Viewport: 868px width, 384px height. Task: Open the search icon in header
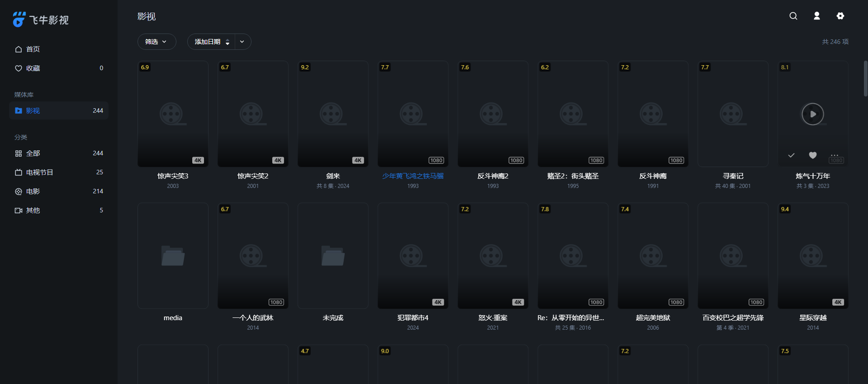(x=793, y=16)
